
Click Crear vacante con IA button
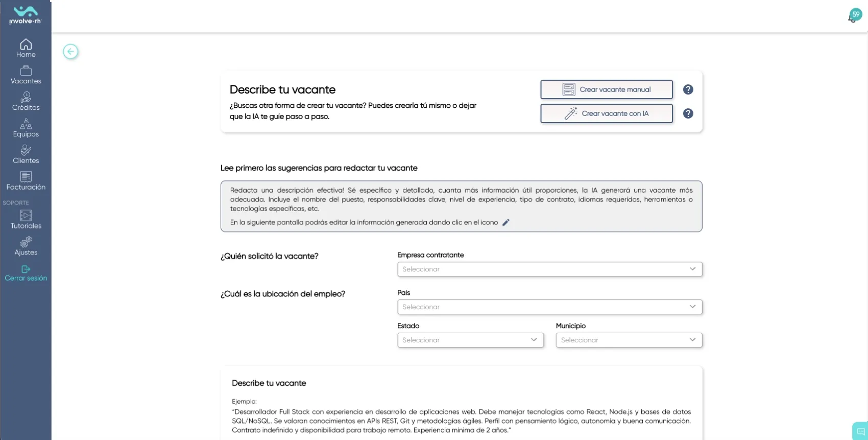607,113
